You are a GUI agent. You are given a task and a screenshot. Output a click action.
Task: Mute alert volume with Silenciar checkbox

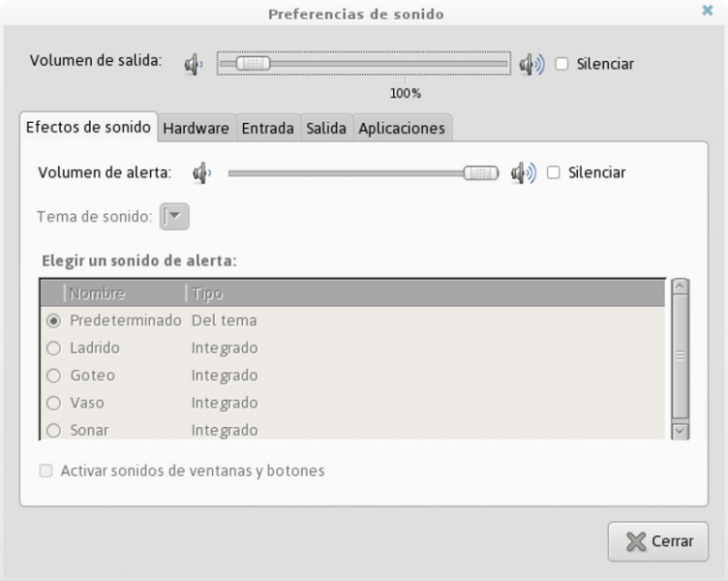(554, 172)
